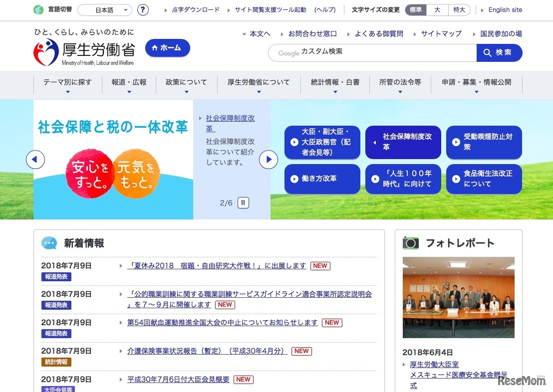Set text size to 大
Viewport: 553px width, 392px height.
coord(437,9)
